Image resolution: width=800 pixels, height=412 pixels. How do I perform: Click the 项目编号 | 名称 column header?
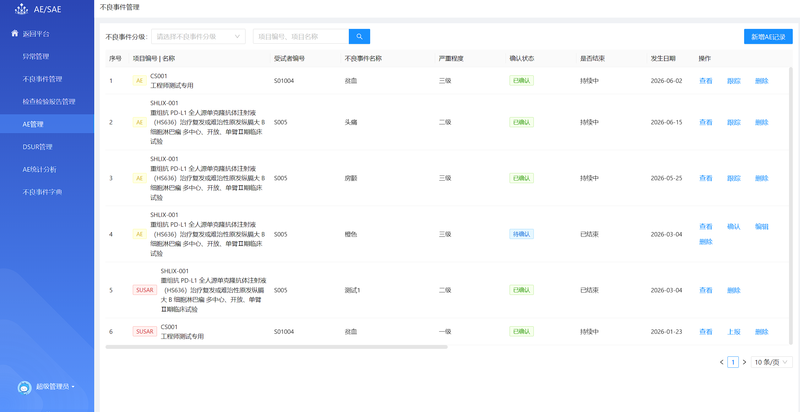pos(154,59)
